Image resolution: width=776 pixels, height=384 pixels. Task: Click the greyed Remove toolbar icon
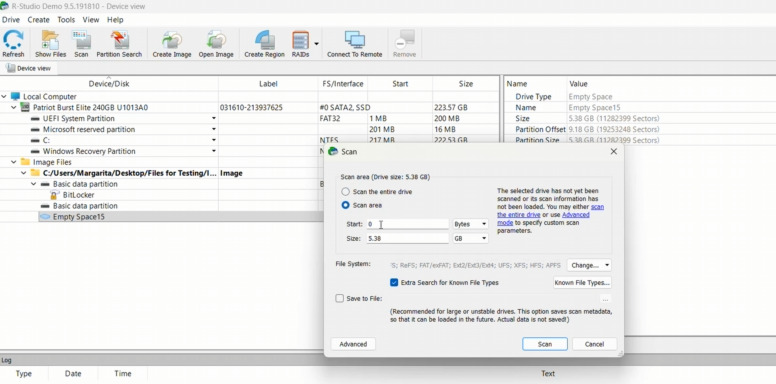[x=404, y=40]
